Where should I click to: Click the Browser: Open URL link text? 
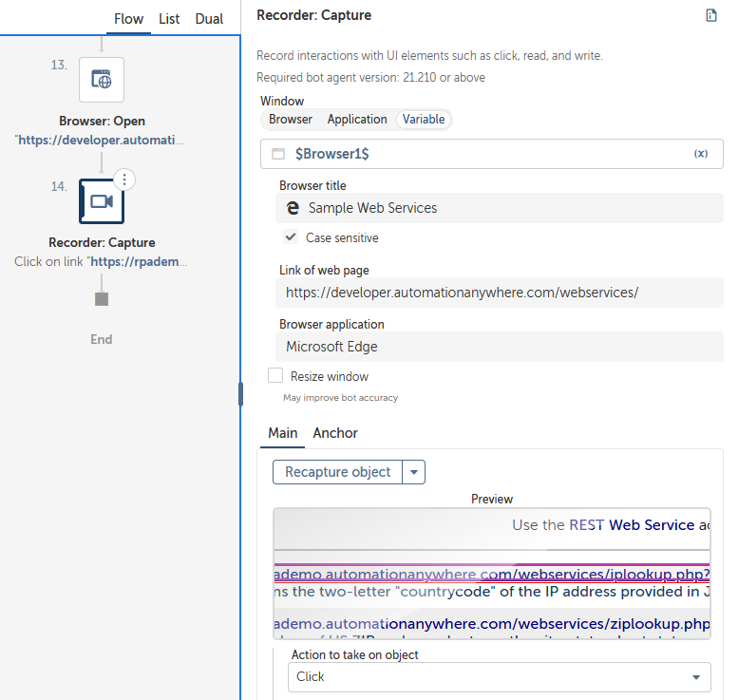[x=100, y=141]
